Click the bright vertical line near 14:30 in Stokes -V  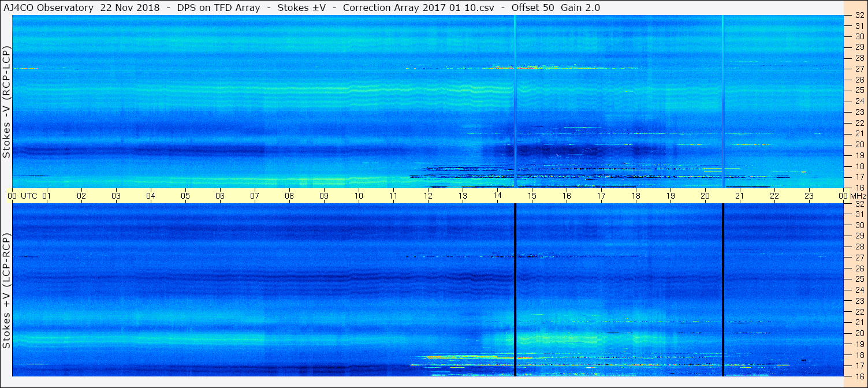[x=515, y=102]
